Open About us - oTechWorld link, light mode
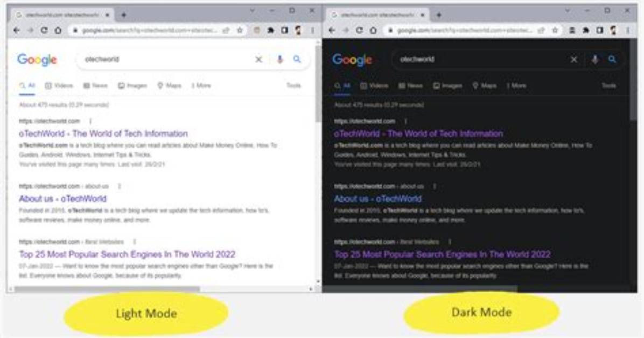Image resolution: width=644 pixels, height=338 pixels. point(63,199)
